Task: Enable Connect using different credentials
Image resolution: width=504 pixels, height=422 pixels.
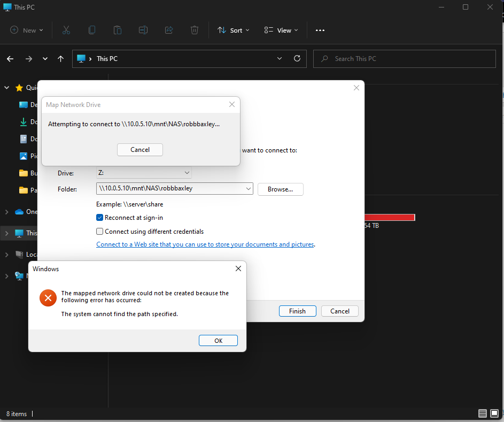Action: [99, 231]
